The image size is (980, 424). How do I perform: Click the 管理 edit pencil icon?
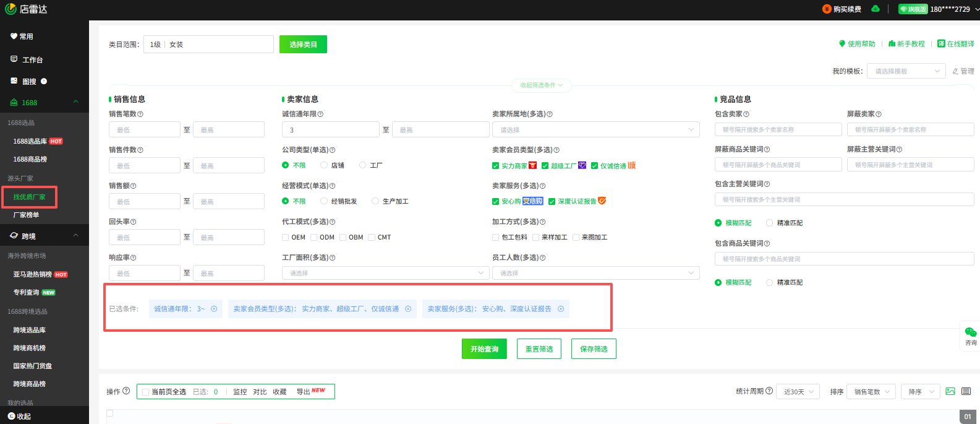[956, 71]
